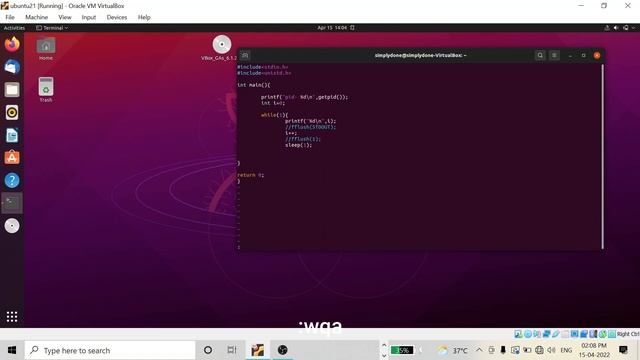Click the Windows network globe tray icon

[x=539, y=350]
